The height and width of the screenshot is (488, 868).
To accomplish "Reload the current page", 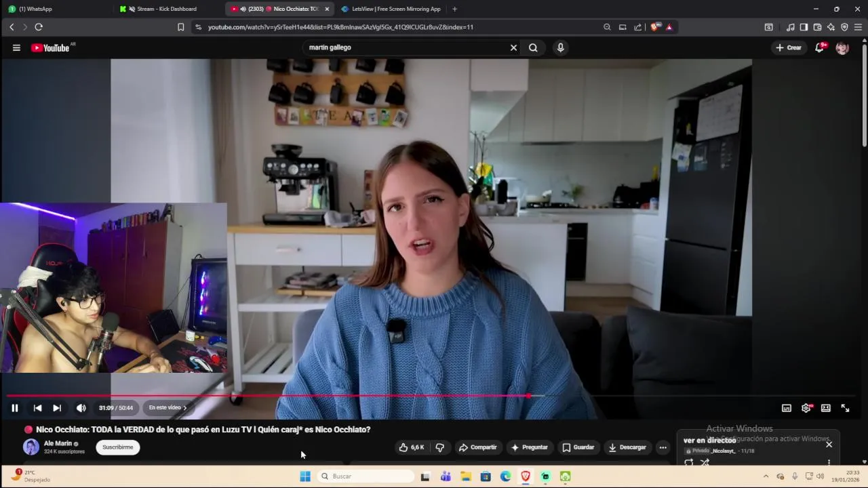I will pyautogui.click(x=39, y=27).
